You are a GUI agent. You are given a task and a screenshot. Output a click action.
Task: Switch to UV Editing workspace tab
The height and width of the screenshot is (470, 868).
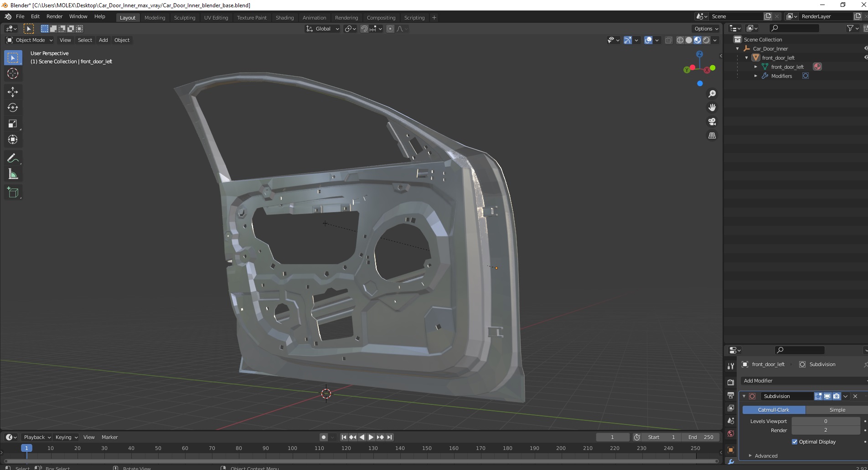[x=216, y=18]
